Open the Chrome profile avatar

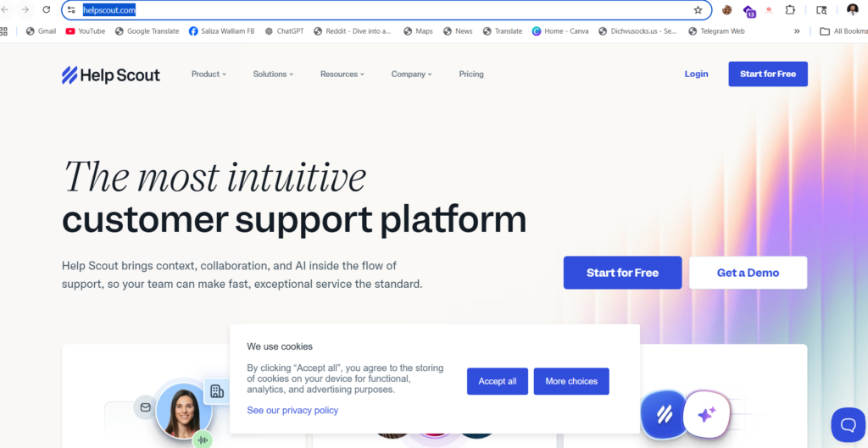(853, 9)
